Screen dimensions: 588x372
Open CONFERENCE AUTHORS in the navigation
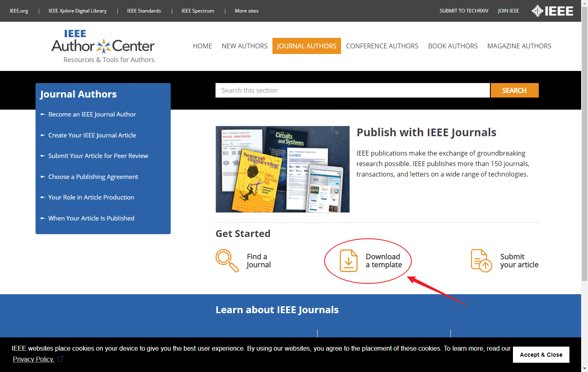coord(382,46)
